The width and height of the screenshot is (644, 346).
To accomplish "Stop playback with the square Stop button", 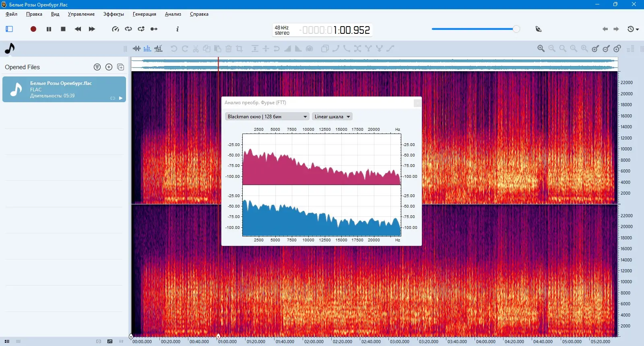I will (63, 29).
